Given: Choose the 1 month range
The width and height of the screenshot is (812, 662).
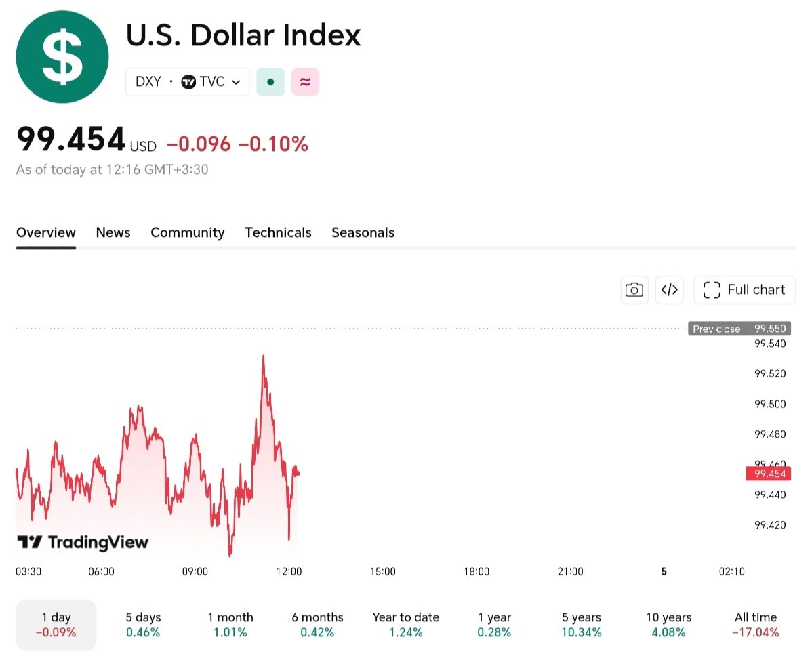Looking at the screenshot, I should click(x=230, y=625).
